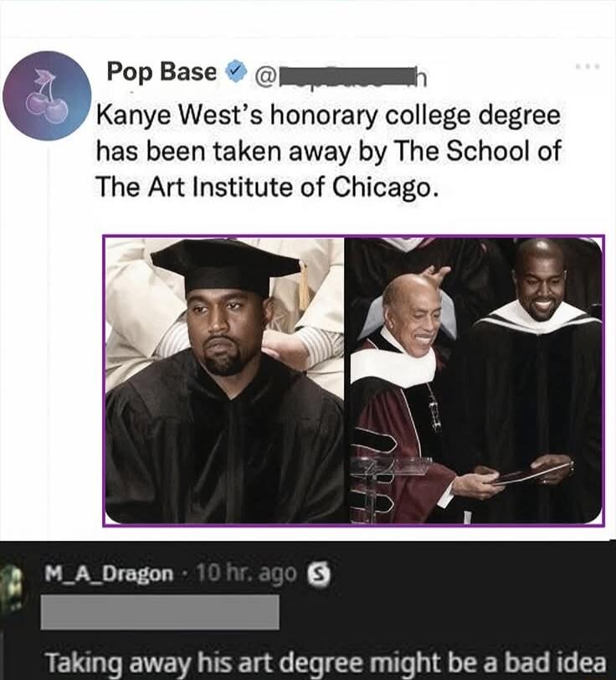
Task: Open the three-dot more options menu
Action: (x=588, y=65)
